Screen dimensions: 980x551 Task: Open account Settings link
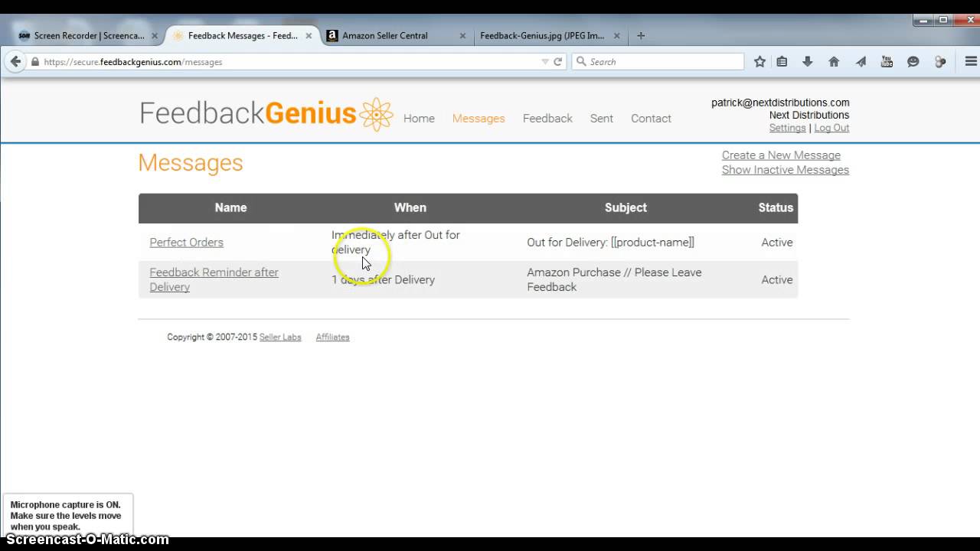tap(787, 128)
